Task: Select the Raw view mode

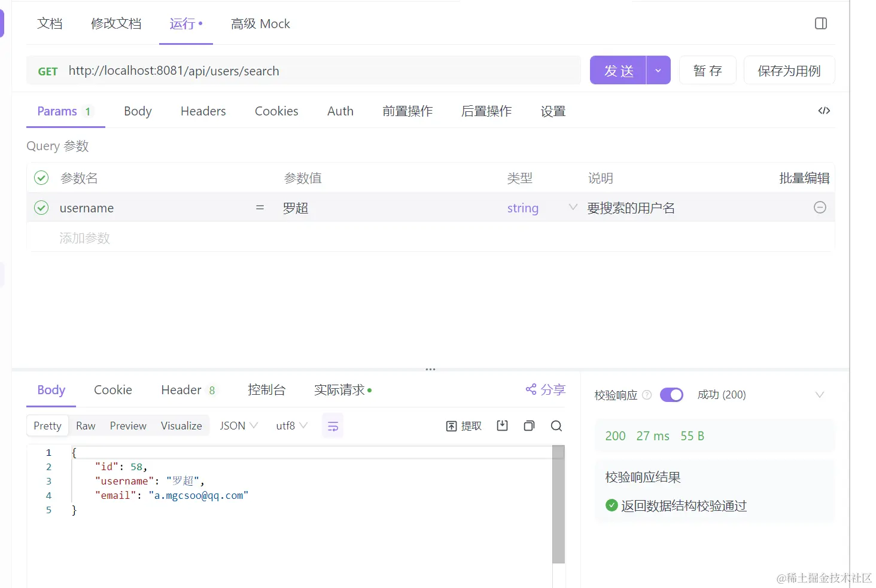Action: (86, 426)
